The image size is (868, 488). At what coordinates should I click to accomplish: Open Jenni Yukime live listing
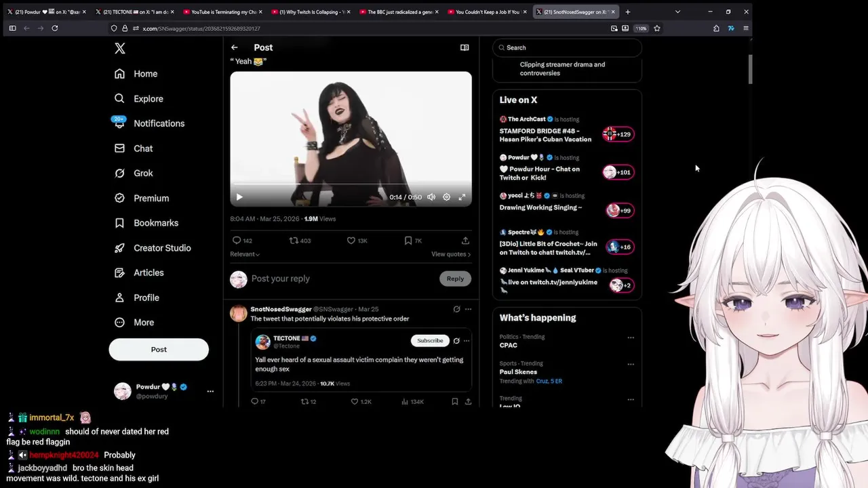pyautogui.click(x=567, y=281)
